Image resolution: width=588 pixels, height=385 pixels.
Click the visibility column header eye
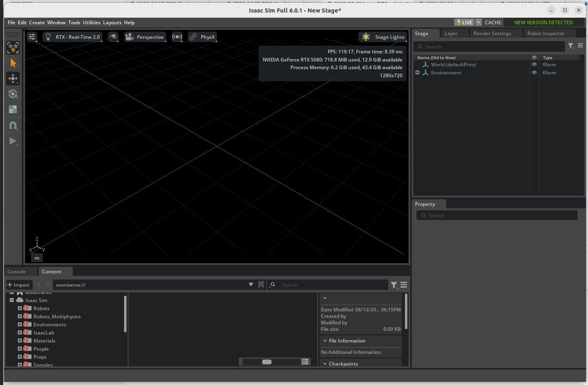pyautogui.click(x=534, y=57)
